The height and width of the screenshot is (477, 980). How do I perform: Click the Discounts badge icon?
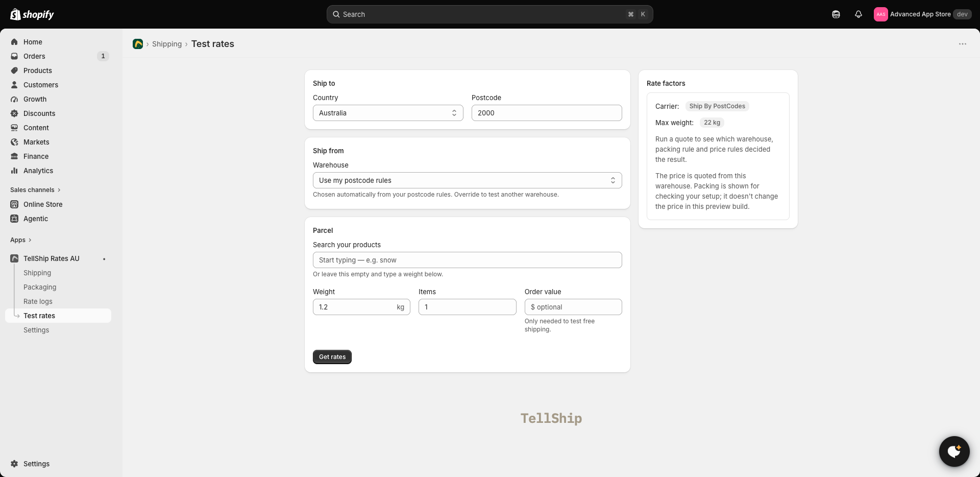(14, 113)
